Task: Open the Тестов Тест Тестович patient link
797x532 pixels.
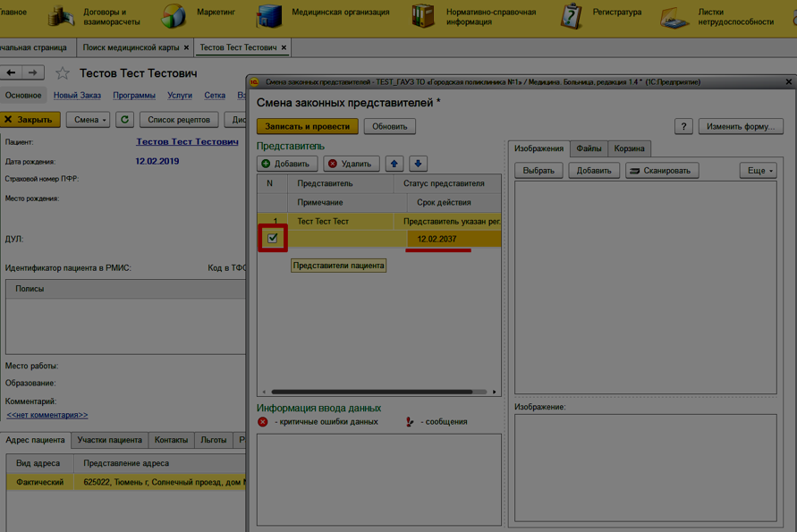Action: click(x=187, y=142)
